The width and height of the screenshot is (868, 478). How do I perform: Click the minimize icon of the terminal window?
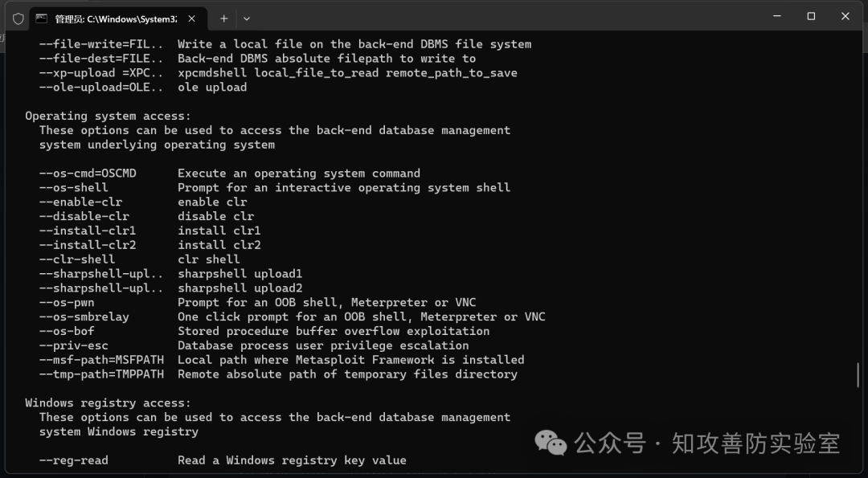tap(776, 16)
